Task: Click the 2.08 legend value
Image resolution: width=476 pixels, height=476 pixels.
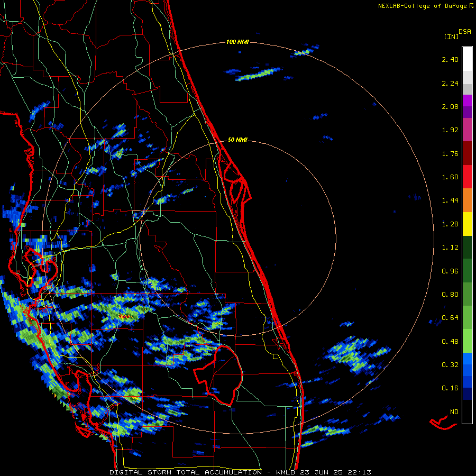Action: click(450, 106)
